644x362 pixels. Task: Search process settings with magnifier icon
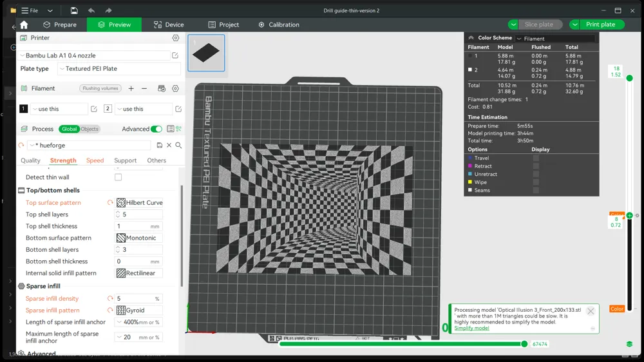pos(178,145)
